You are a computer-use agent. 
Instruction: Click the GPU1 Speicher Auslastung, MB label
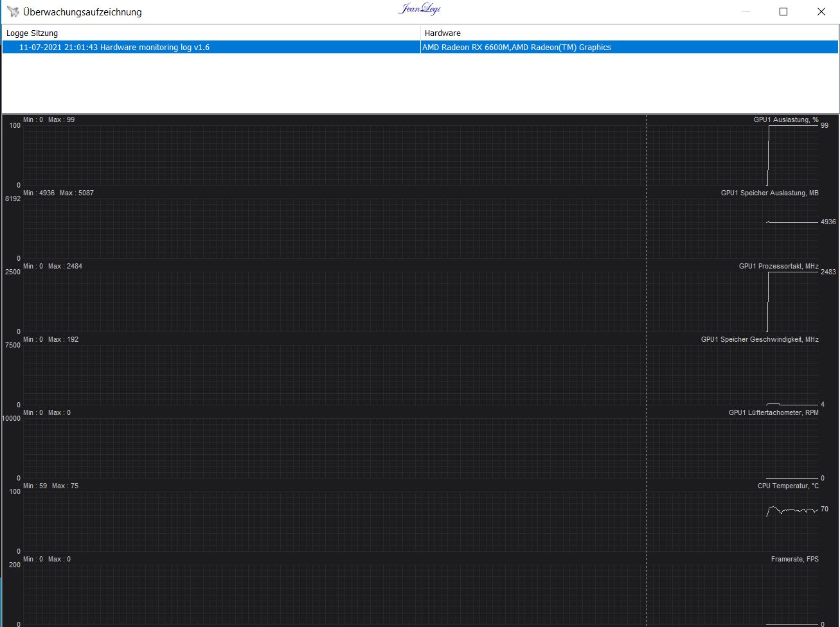pos(770,193)
